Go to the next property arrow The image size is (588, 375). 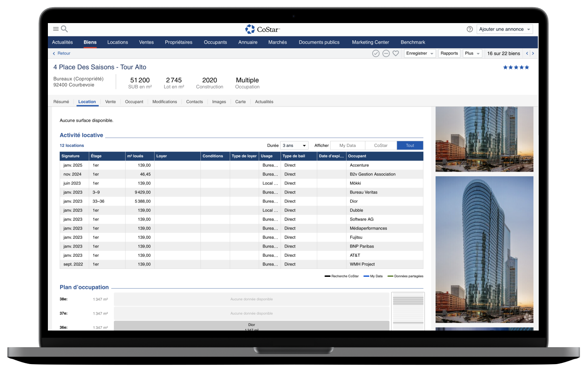(x=533, y=54)
